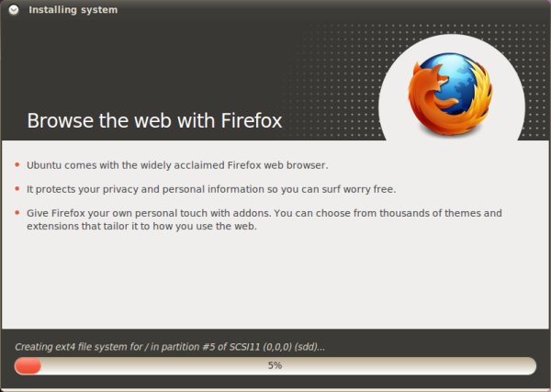Click the first red bullet point dot

[17, 165]
